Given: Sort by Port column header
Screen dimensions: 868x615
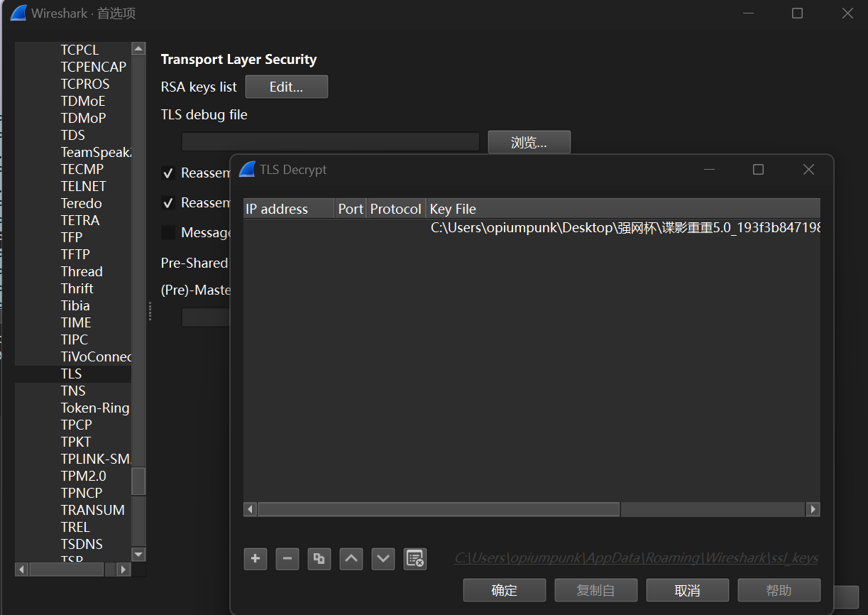Looking at the screenshot, I should tap(351, 209).
